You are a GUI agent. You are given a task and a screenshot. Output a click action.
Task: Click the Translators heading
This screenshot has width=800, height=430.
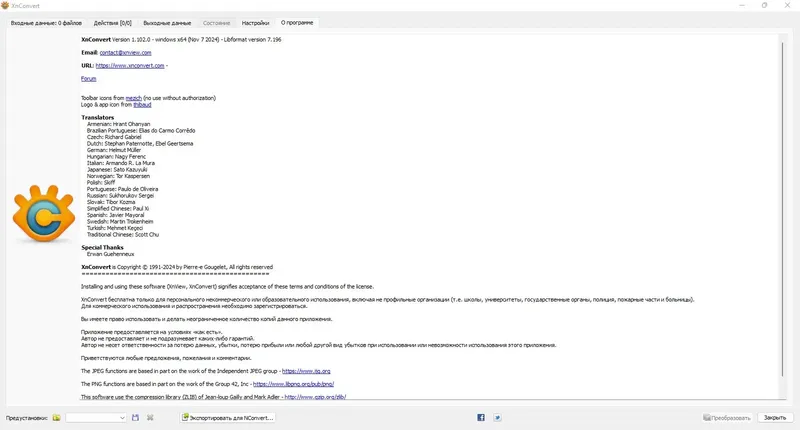coord(97,117)
